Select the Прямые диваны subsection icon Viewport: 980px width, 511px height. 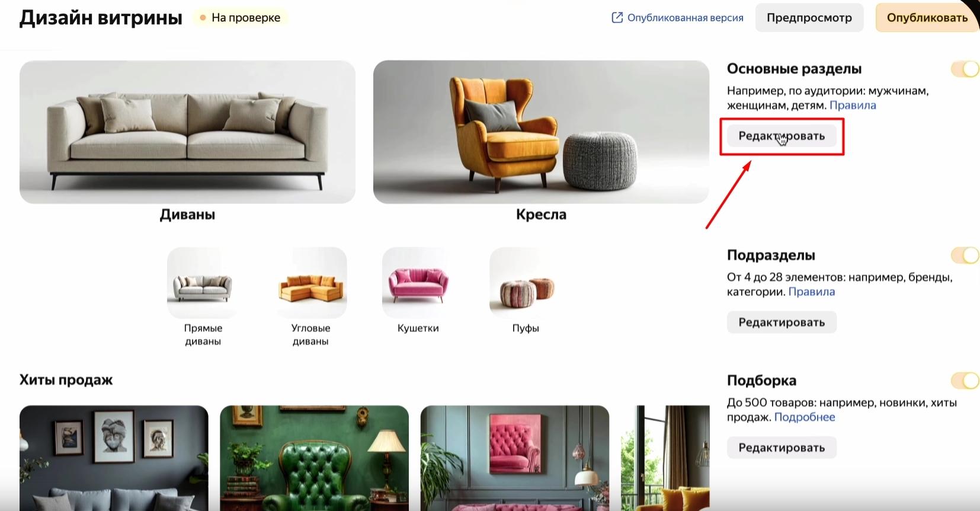coord(203,283)
